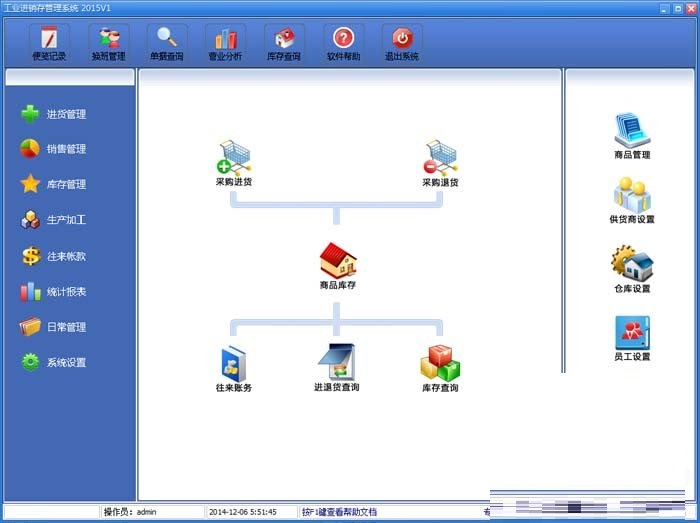Open the toolbar 库存查询 house icon
This screenshot has width=700, height=523.
click(x=284, y=44)
